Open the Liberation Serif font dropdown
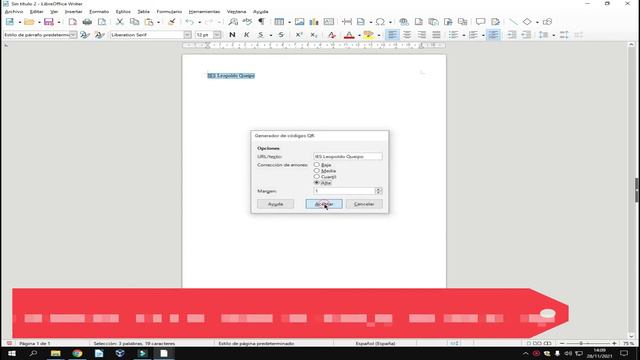This screenshot has height=360, width=640. 187,35
